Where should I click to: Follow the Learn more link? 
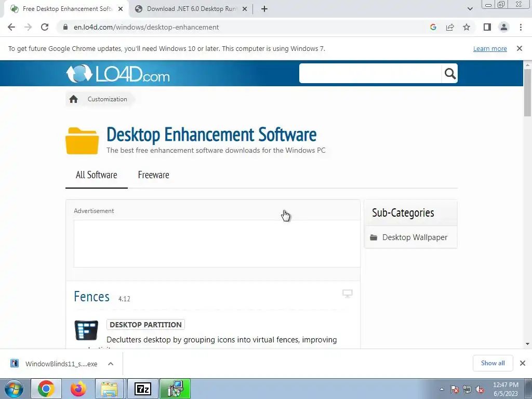point(490,48)
